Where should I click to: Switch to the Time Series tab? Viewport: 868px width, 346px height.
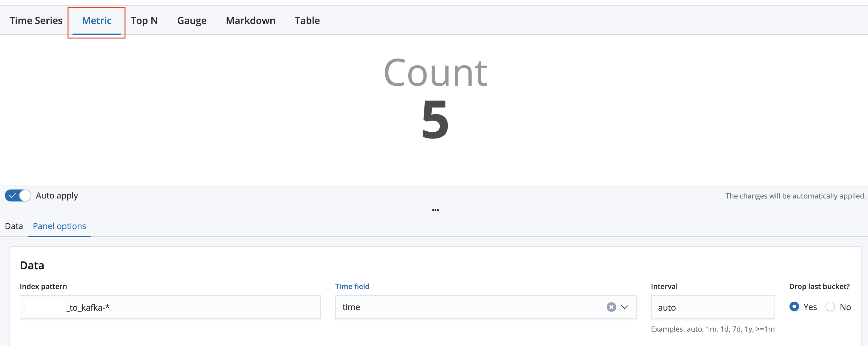[36, 21]
